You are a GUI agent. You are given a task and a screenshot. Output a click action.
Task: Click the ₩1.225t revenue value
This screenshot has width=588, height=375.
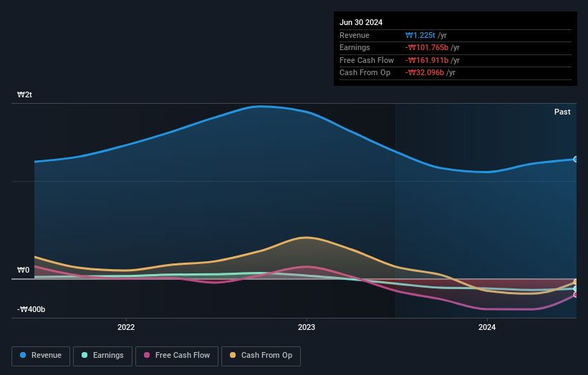(420, 35)
